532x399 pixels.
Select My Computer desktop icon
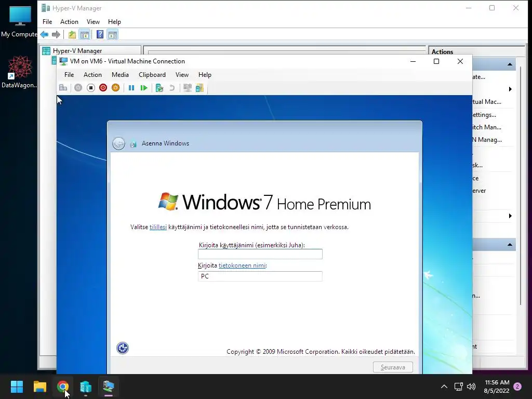coord(19,22)
